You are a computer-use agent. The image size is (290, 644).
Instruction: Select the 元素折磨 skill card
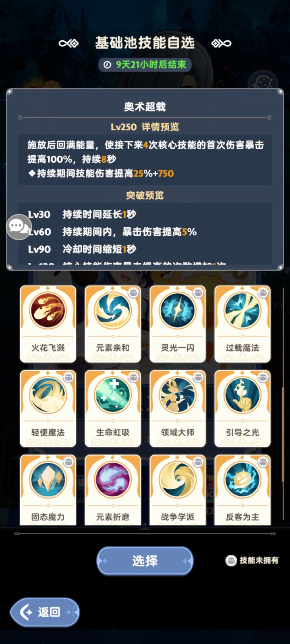113,490
